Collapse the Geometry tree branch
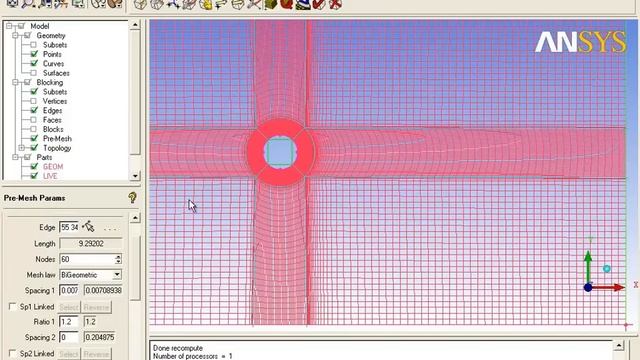 (x=15, y=36)
